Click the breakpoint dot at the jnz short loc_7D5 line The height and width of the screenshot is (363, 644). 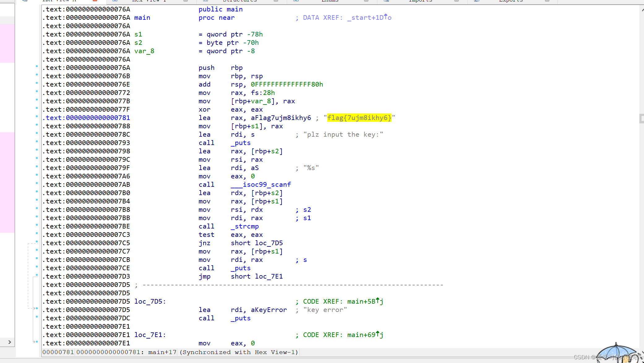(37, 242)
